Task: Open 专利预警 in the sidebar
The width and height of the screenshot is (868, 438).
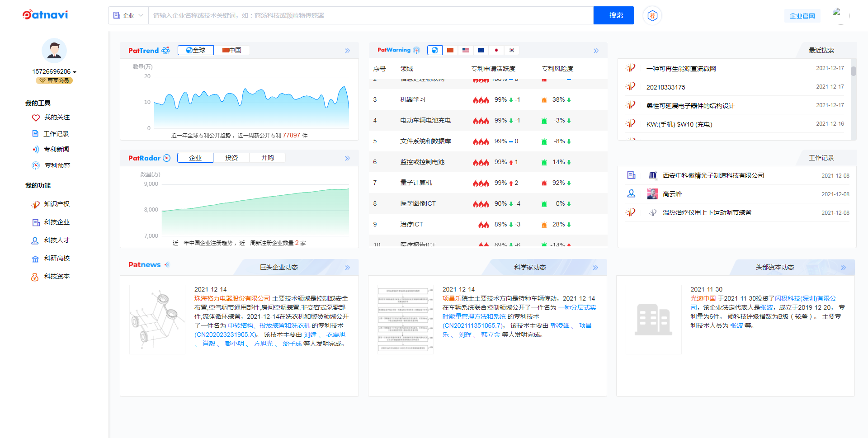Action: point(57,165)
